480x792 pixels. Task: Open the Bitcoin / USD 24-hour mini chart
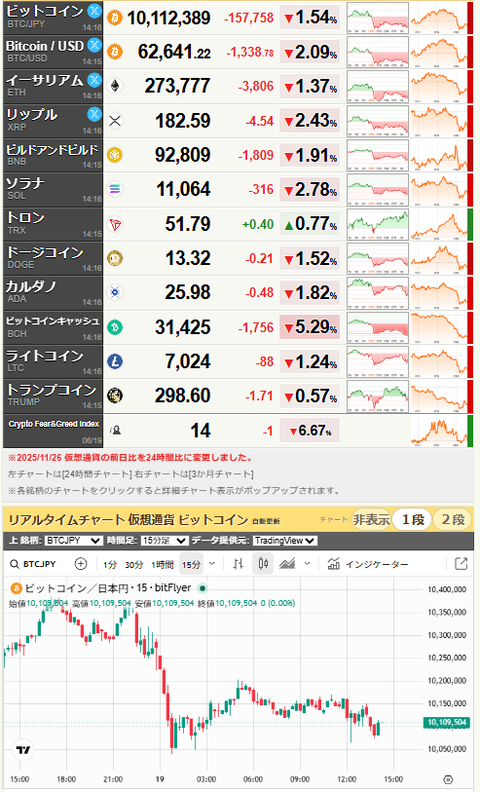377,52
